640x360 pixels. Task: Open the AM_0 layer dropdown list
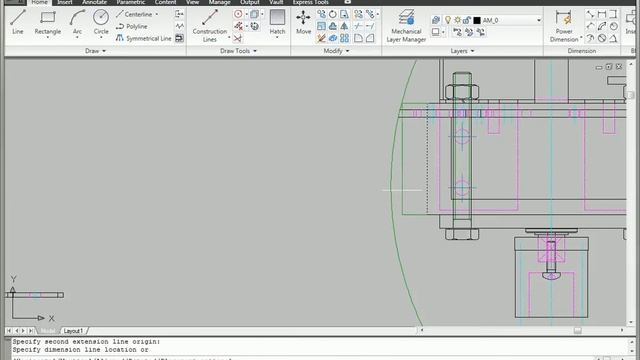(x=539, y=20)
